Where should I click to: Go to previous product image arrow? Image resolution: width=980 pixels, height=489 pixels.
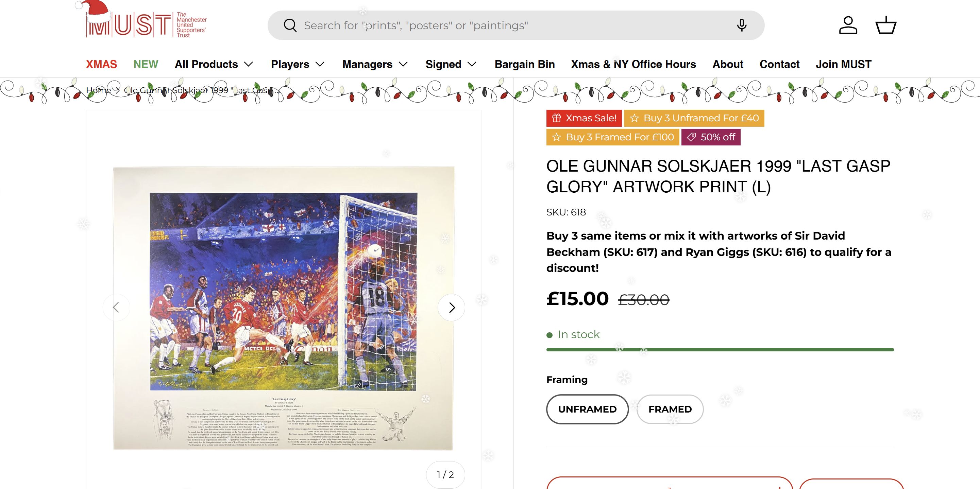pos(116,307)
